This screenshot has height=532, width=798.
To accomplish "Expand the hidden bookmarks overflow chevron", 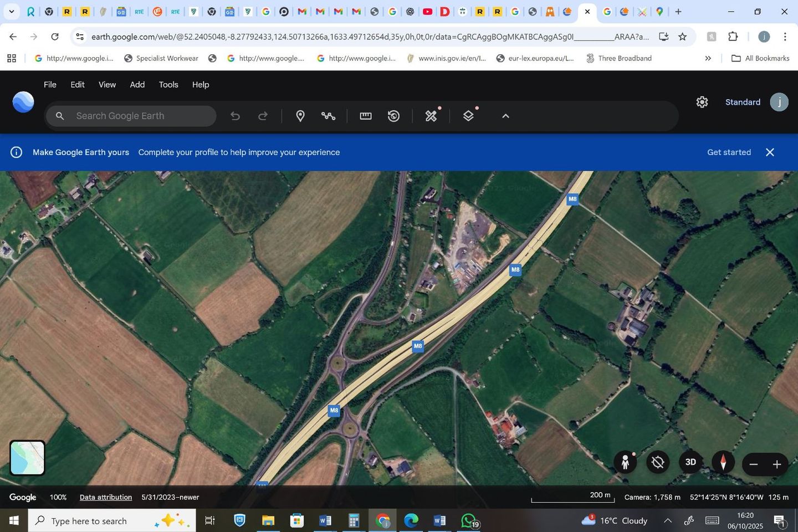I will 708,58.
